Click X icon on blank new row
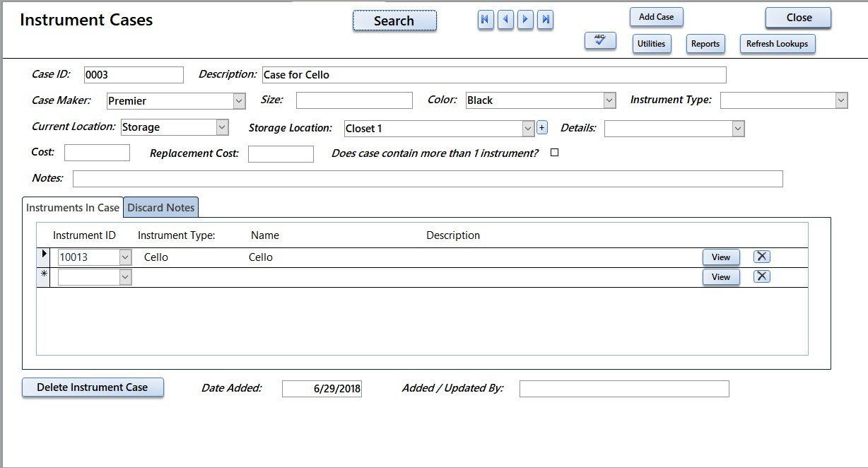This screenshot has width=868, height=468. pyautogui.click(x=761, y=276)
